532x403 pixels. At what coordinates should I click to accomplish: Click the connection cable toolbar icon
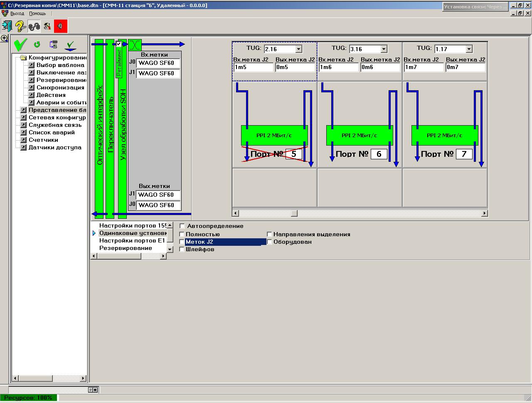click(34, 26)
